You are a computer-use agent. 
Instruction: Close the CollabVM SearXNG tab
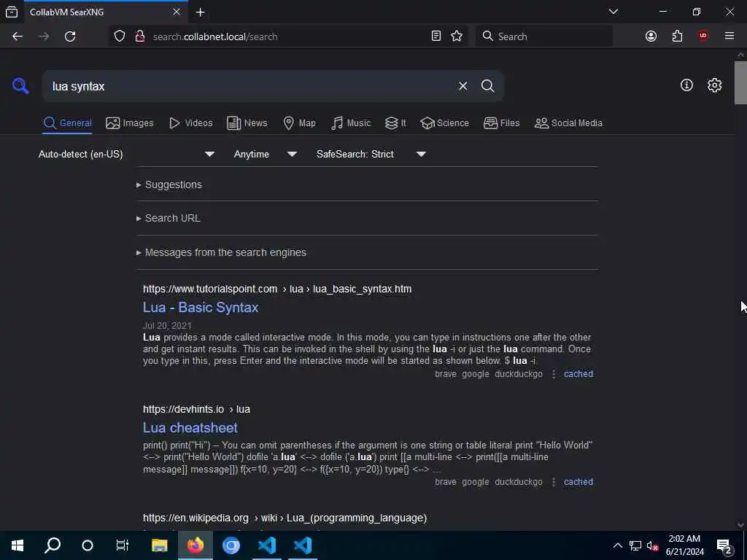click(x=177, y=12)
